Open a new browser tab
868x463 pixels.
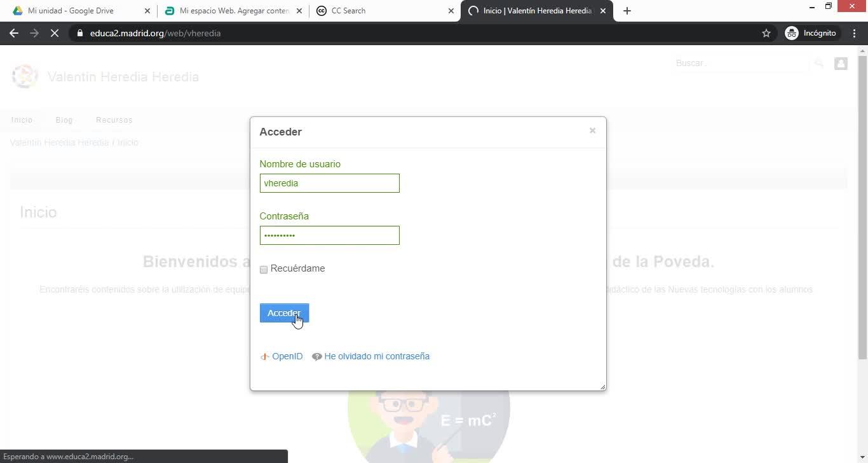627,11
